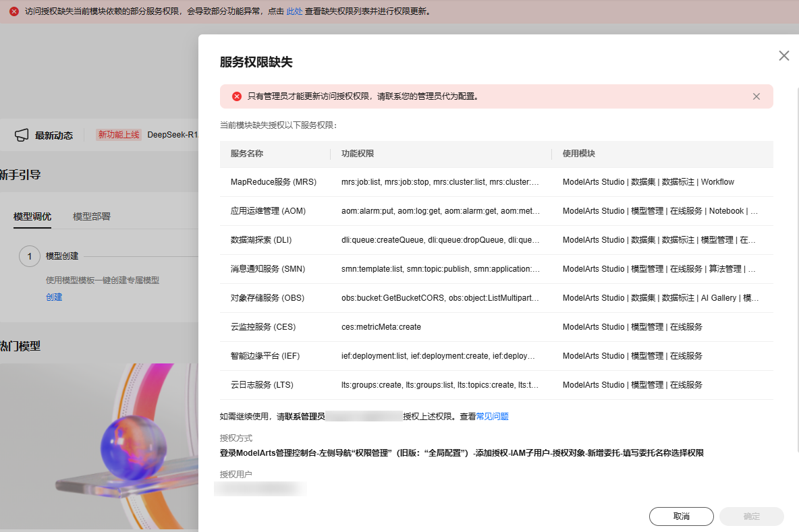
Task: Dismiss the red administrator-only alert banner
Action: [x=756, y=96]
